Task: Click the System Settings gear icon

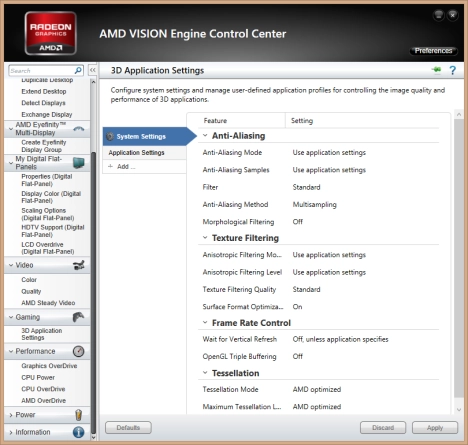Action: (x=110, y=136)
